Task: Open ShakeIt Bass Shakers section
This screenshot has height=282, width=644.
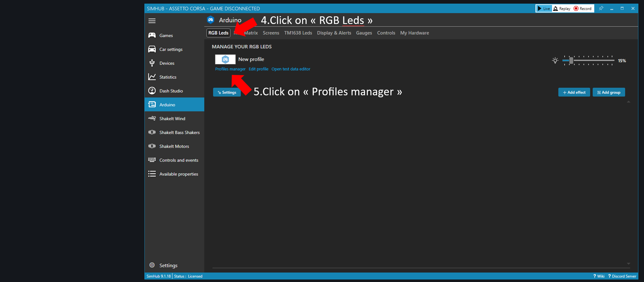Action: point(179,132)
